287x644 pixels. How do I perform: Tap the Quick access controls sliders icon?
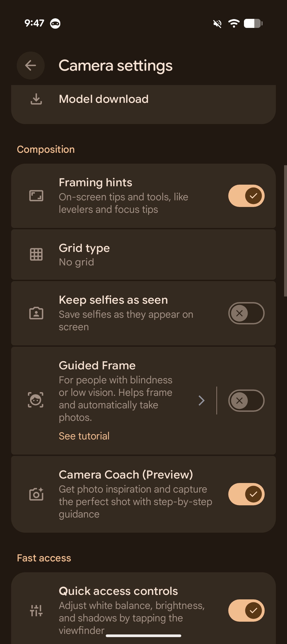(36, 610)
